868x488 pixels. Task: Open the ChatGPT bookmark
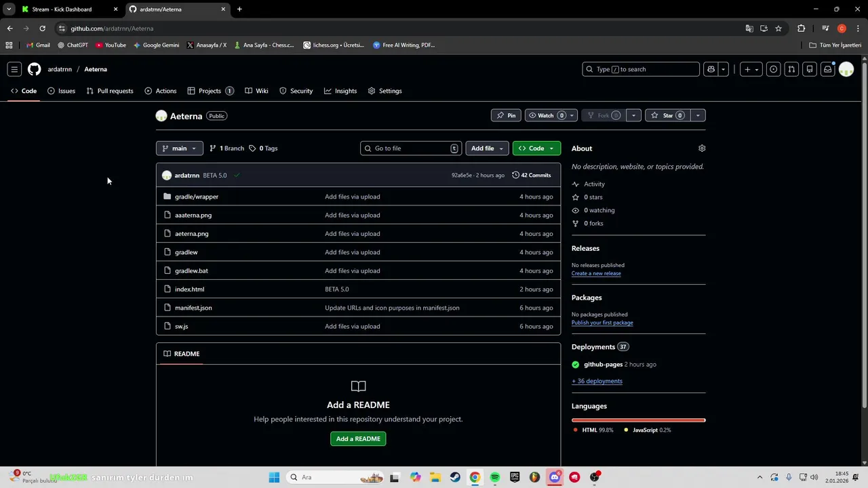coord(73,45)
